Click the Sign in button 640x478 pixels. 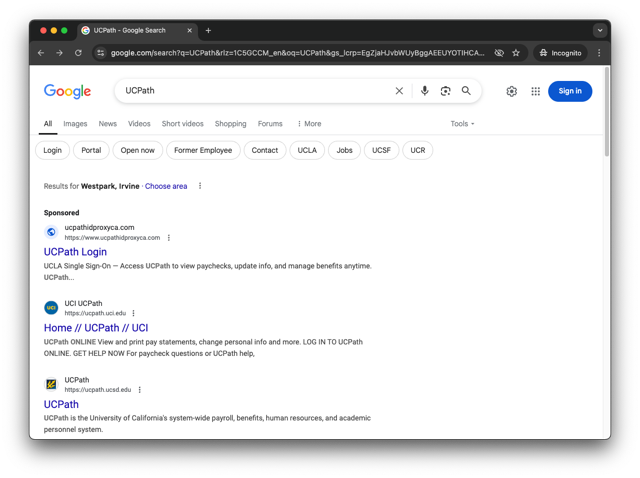coord(570,91)
